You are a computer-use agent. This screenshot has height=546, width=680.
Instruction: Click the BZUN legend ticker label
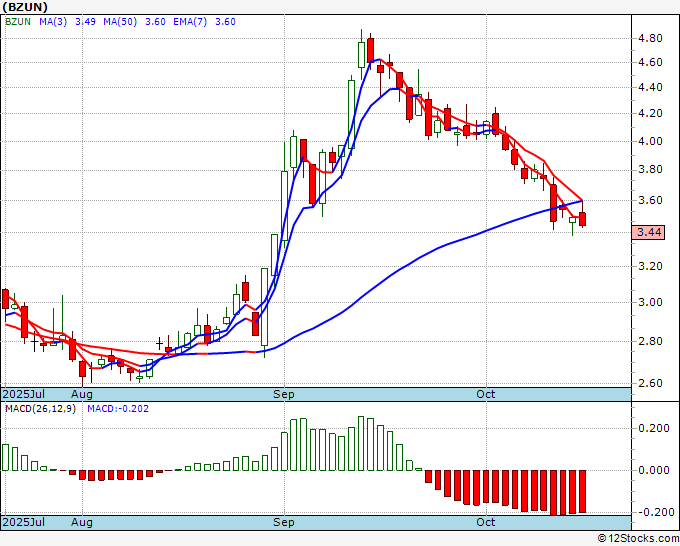point(18,22)
